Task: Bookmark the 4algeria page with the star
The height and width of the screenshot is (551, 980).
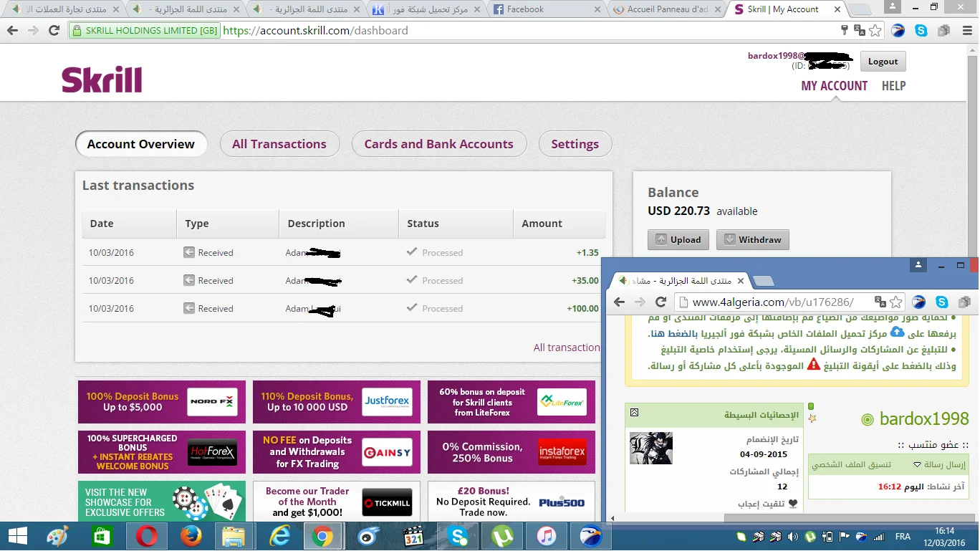Action: point(895,302)
